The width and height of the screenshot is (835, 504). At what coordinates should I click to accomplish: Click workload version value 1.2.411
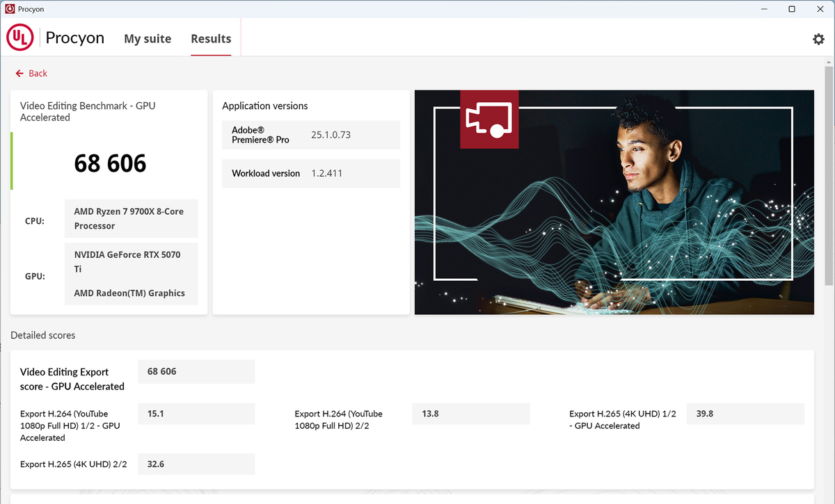[326, 173]
